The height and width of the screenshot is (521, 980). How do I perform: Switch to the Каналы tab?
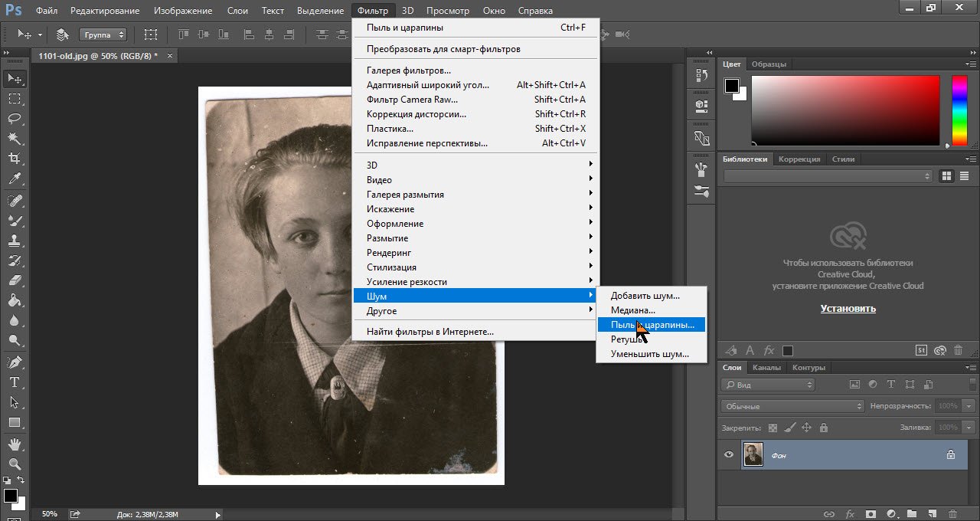point(766,368)
